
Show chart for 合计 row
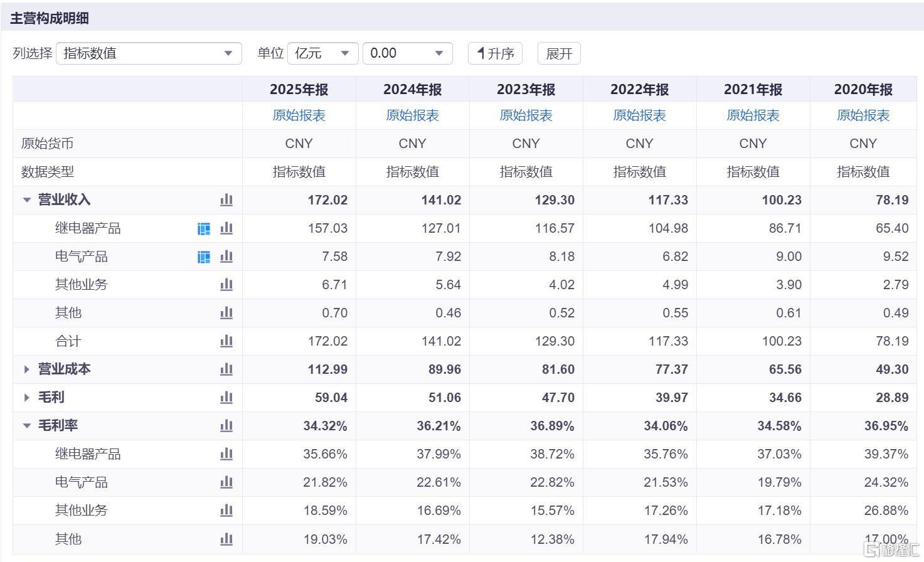(226, 341)
